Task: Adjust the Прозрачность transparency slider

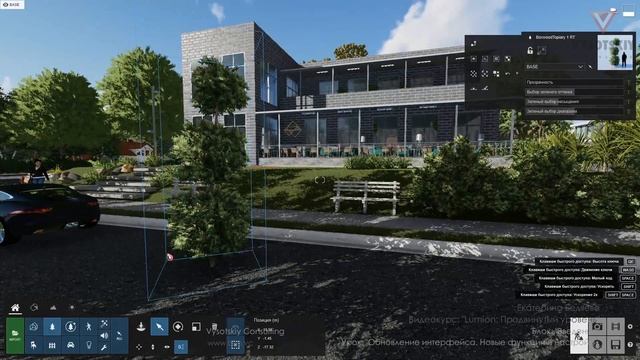Action: pos(573,82)
